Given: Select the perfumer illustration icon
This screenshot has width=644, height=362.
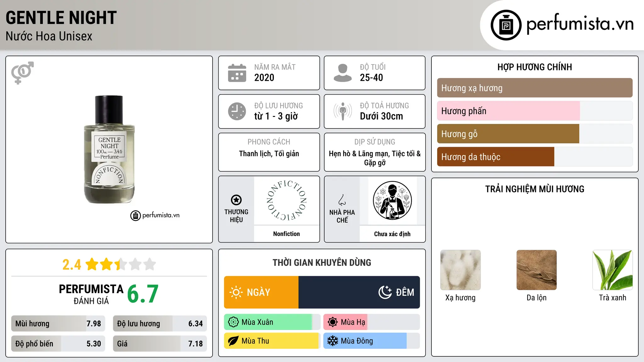Looking at the screenshot, I should click(392, 200).
